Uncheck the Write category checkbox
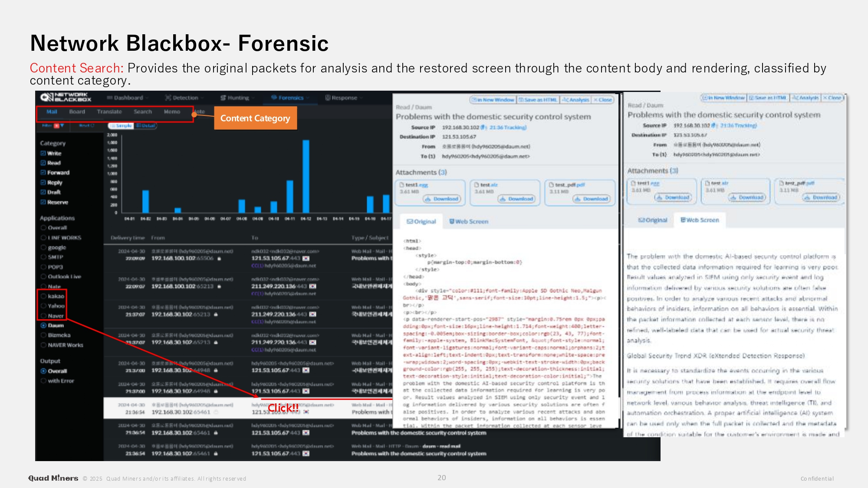 pyautogui.click(x=43, y=153)
